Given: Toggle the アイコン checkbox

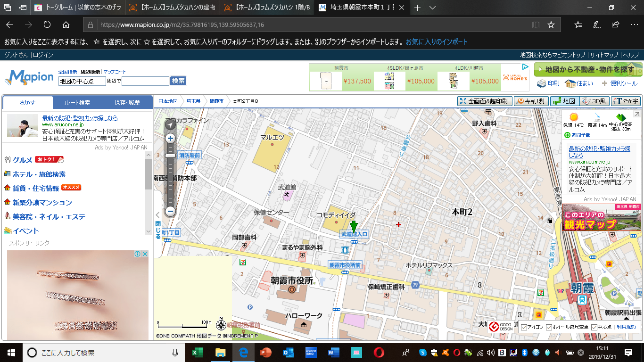Looking at the screenshot, I should pos(524,327).
